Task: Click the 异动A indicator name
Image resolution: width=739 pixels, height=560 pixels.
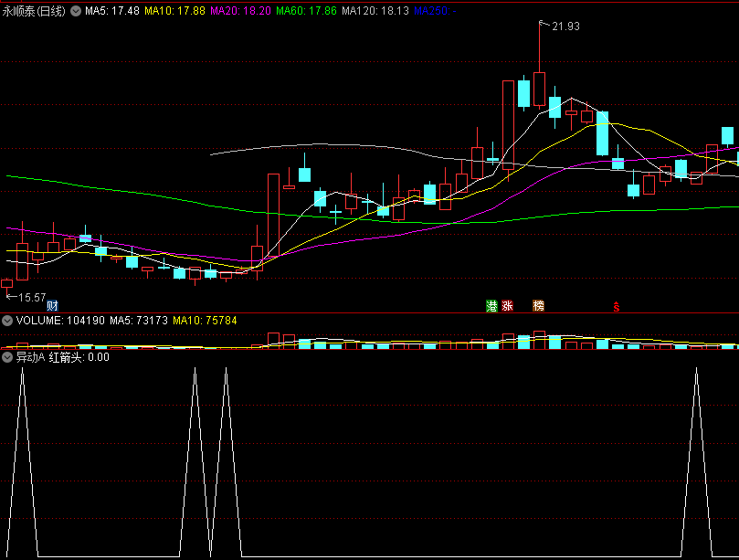Action: [30, 357]
